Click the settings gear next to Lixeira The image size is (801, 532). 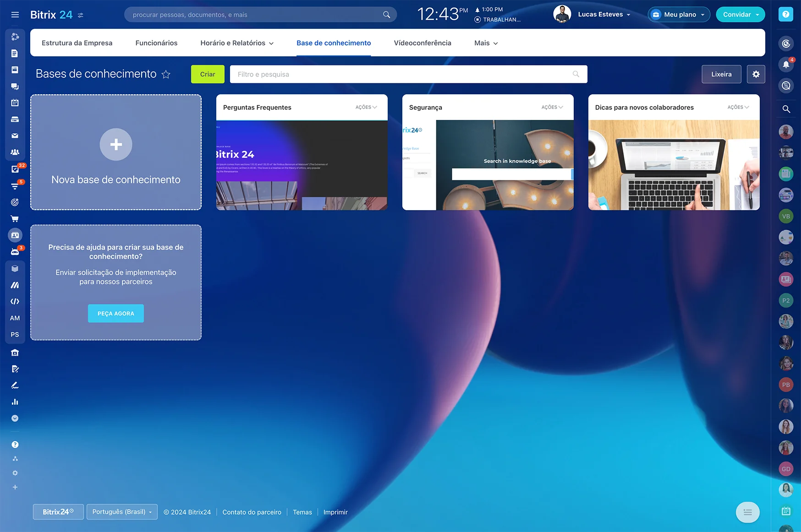click(756, 74)
